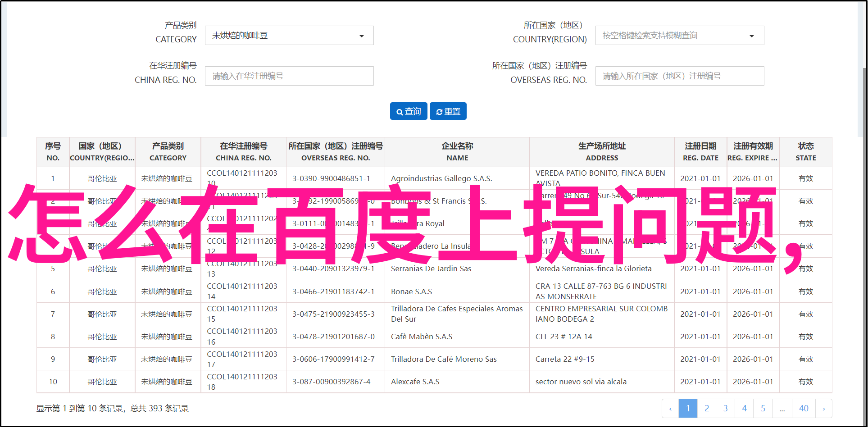This screenshot has height=428, width=868.
Task: Click the blue 查询 search button
Action: [409, 111]
